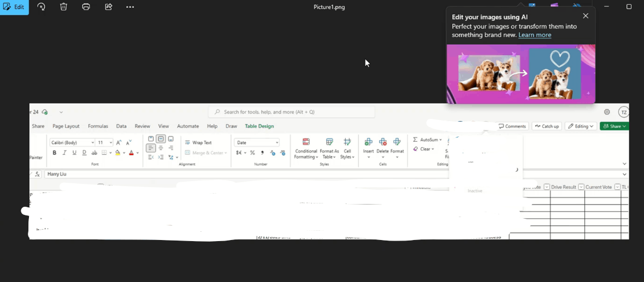Open the text orientation icon

[171, 157]
